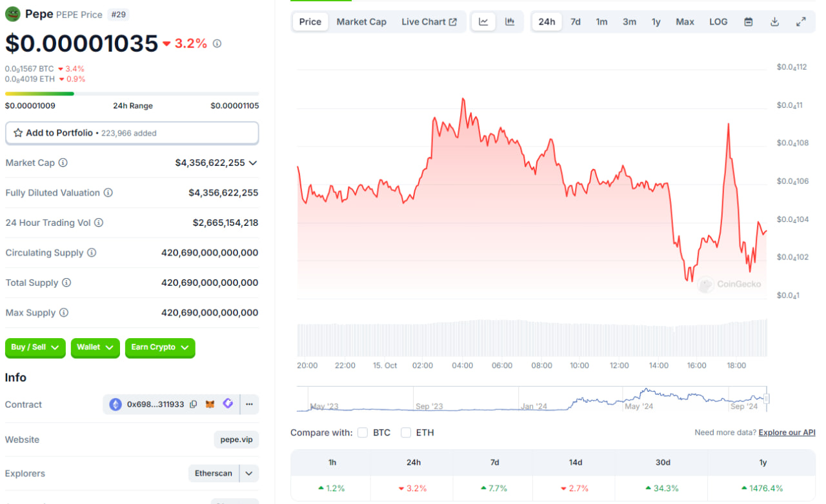
Task: Open Buy / Sell dropdown
Action: click(x=35, y=348)
